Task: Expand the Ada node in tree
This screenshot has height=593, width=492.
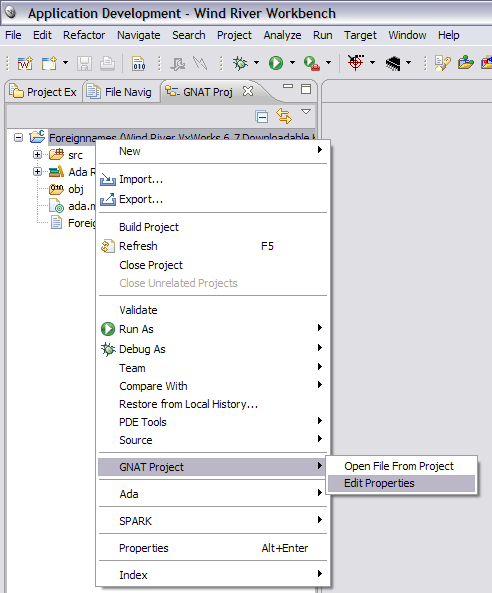Action: [x=37, y=172]
